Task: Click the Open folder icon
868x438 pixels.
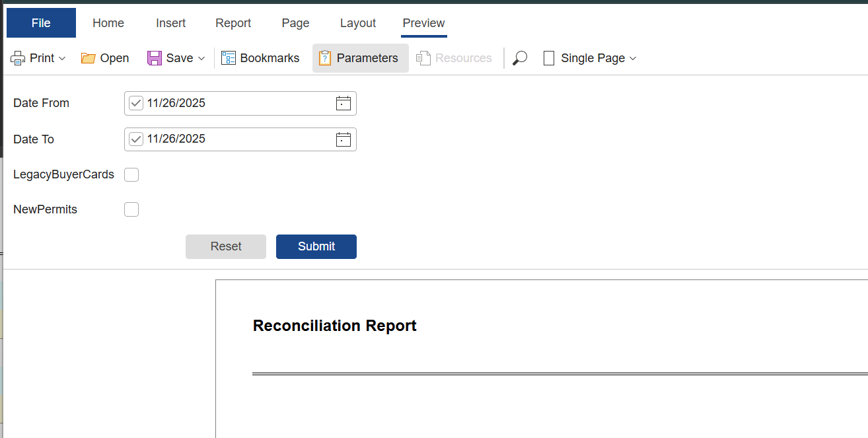Action: coord(88,57)
